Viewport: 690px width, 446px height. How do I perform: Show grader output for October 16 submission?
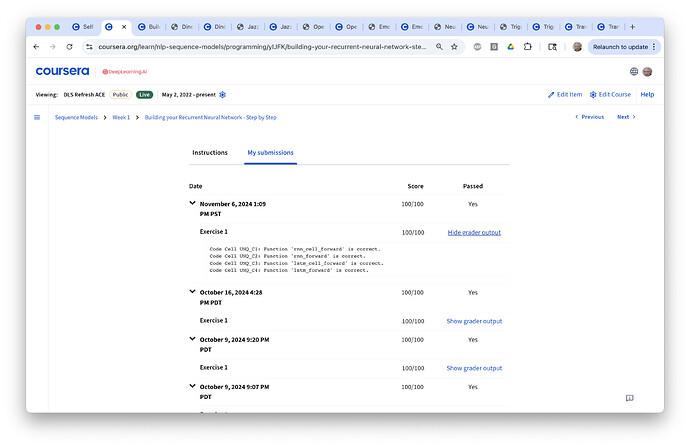(x=474, y=322)
